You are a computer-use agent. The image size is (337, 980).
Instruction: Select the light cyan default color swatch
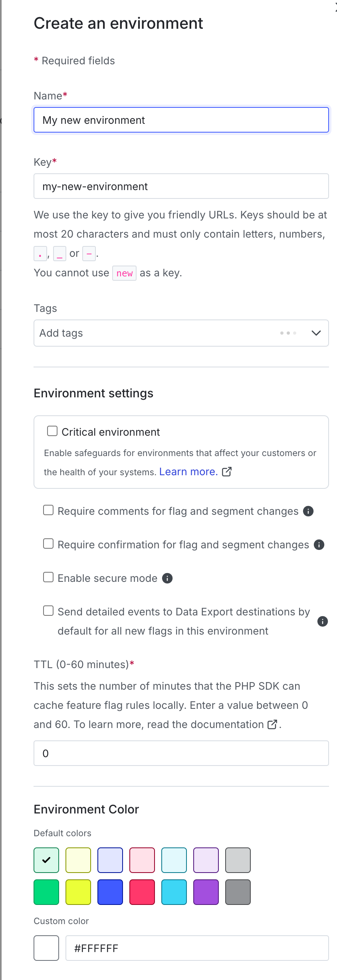174,860
